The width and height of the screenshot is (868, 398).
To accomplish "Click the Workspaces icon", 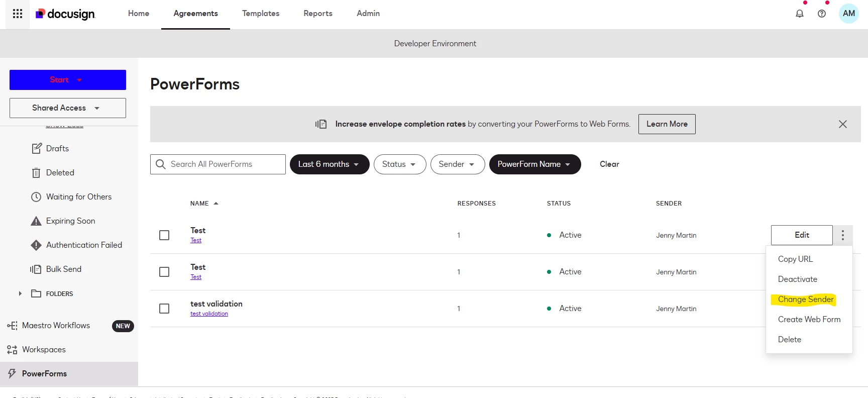I will coord(12,350).
